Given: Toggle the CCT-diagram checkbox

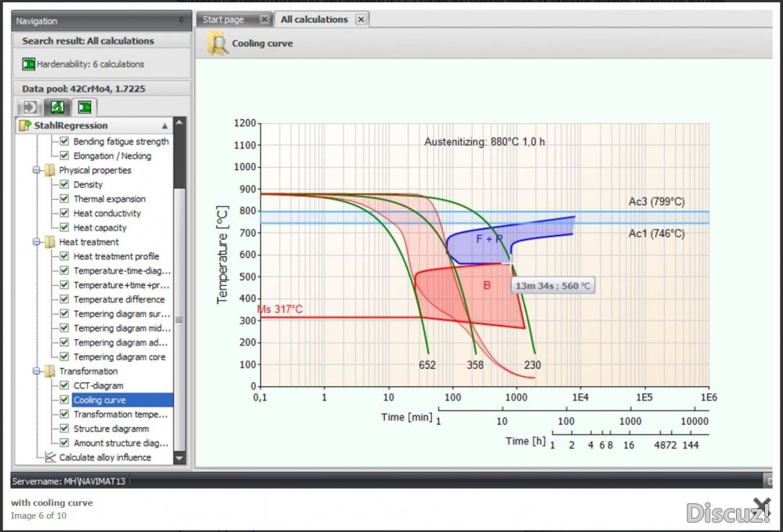Looking at the screenshot, I should pyautogui.click(x=64, y=385).
